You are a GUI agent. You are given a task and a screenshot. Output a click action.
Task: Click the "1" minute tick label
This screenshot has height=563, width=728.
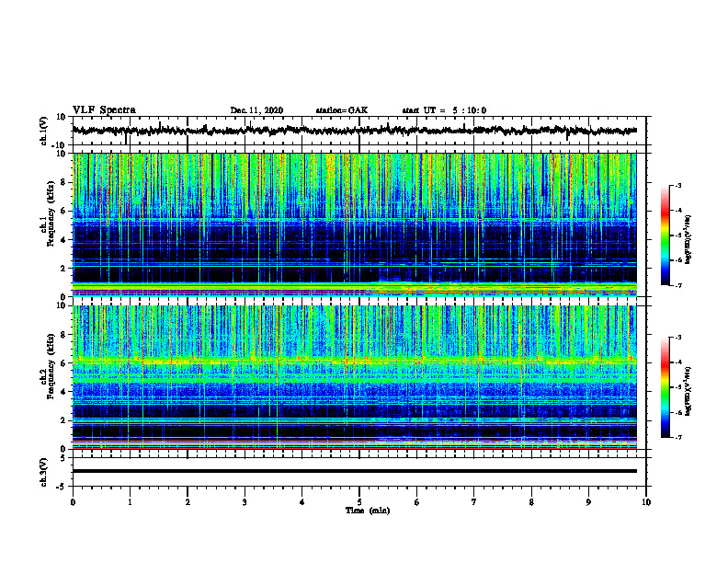(x=130, y=502)
